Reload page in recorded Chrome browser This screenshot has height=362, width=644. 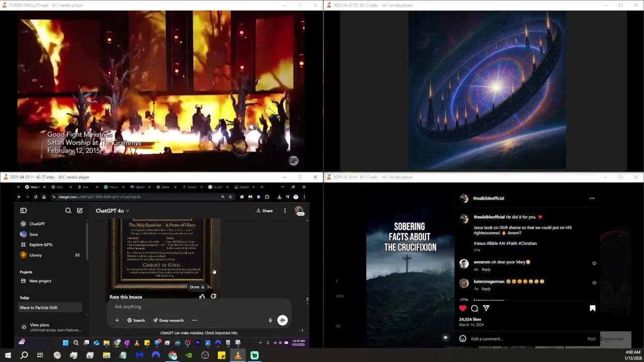pyautogui.click(x=36, y=197)
